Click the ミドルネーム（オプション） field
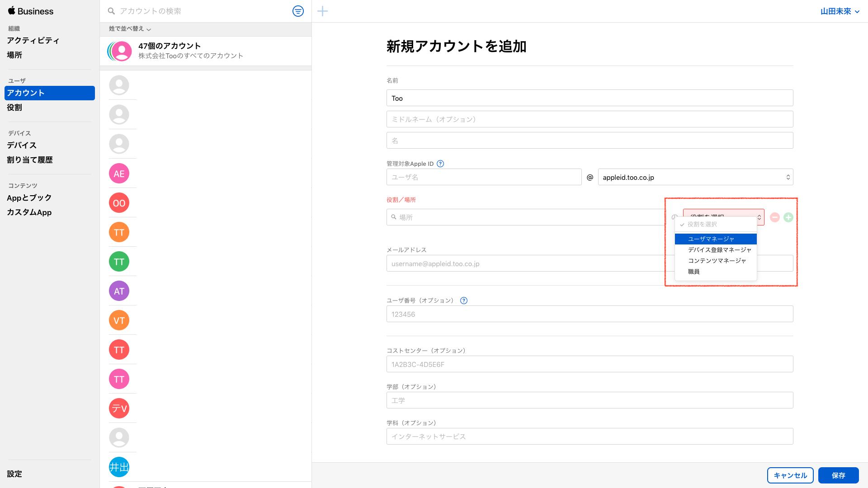The width and height of the screenshot is (868, 488). pos(590,119)
